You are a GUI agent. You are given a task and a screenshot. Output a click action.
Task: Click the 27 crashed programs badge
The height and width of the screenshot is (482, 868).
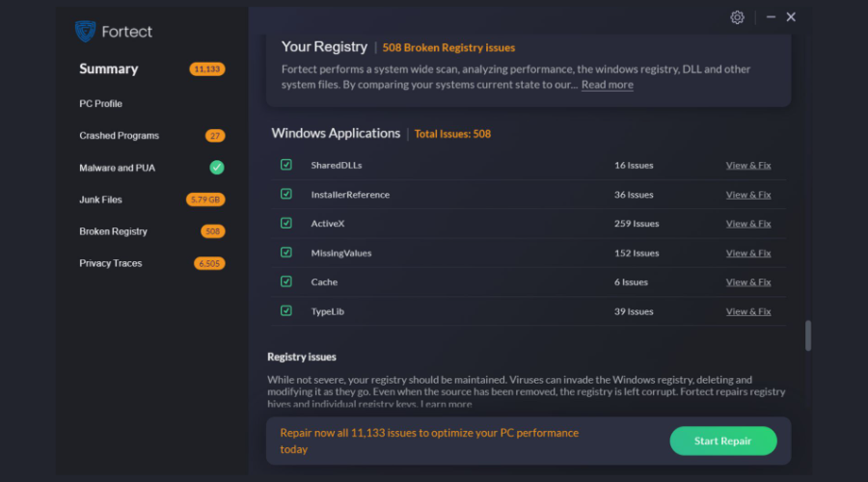pos(215,136)
